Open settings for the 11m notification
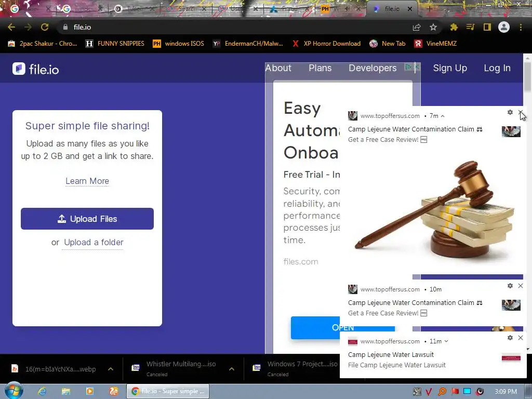Screen dimensions: 532x399 click(x=510, y=338)
